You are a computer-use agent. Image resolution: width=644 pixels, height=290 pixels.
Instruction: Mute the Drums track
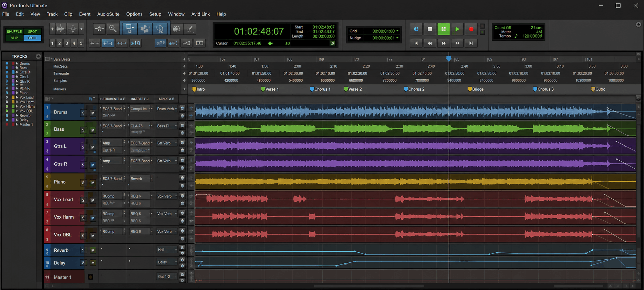pyautogui.click(x=93, y=113)
